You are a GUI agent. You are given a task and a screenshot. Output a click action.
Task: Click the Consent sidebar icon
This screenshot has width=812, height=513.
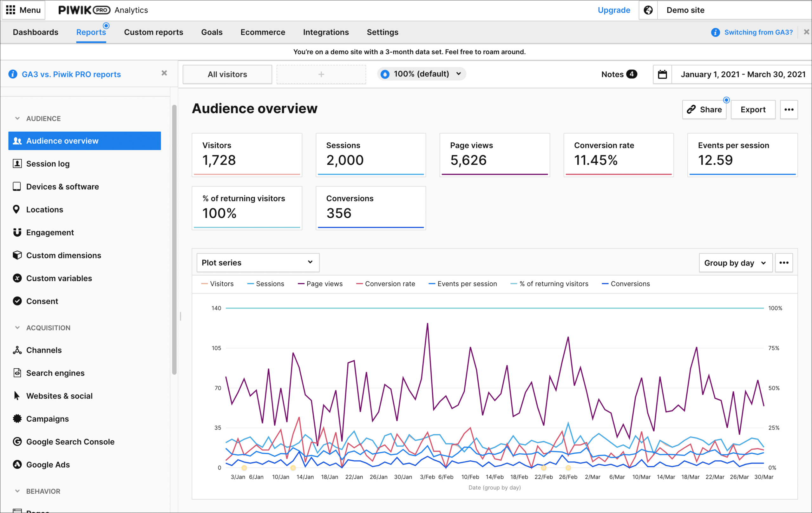pyautogui.click(x=18, y=301)
